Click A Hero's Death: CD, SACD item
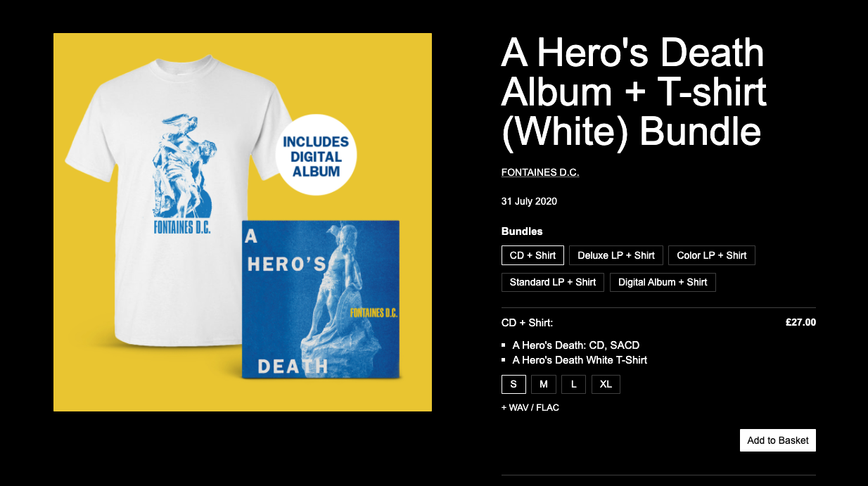Image resolution: width=868 pixels, height=486 pixels. click(x=575, y=345)
